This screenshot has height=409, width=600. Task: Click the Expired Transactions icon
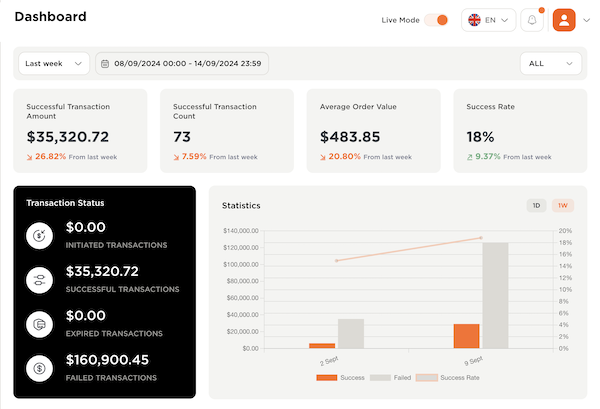click(39, 324)
